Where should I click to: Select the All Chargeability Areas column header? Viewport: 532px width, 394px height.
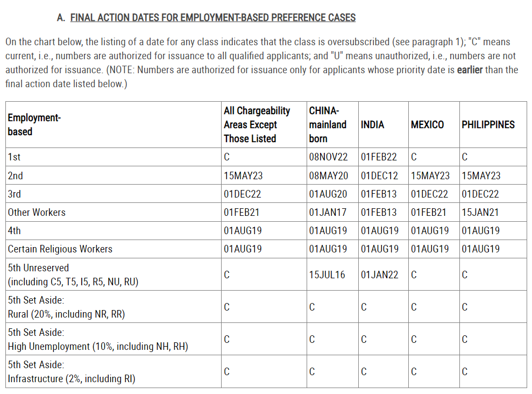(257, 124)
